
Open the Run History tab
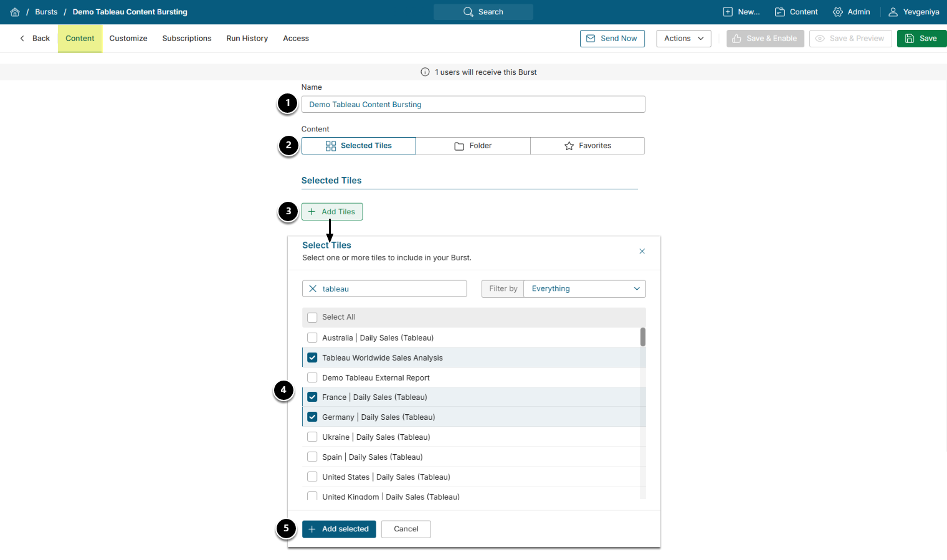pyautogui.click(x=247, y=39)
